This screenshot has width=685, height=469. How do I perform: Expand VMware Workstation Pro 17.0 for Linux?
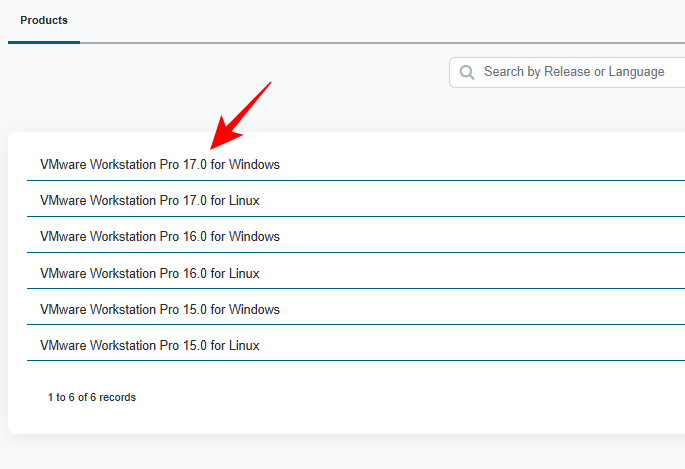point(150,200)
